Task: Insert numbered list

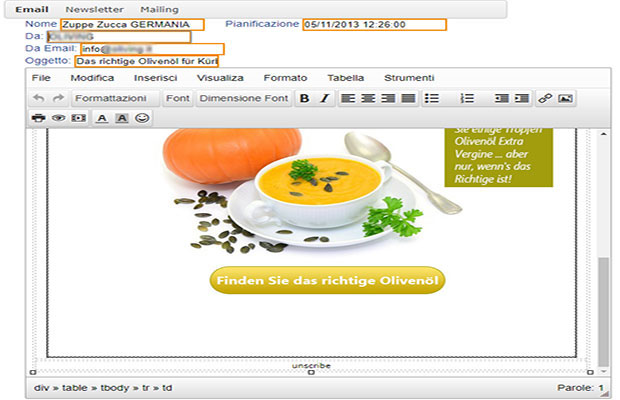Action: (467, 98)
